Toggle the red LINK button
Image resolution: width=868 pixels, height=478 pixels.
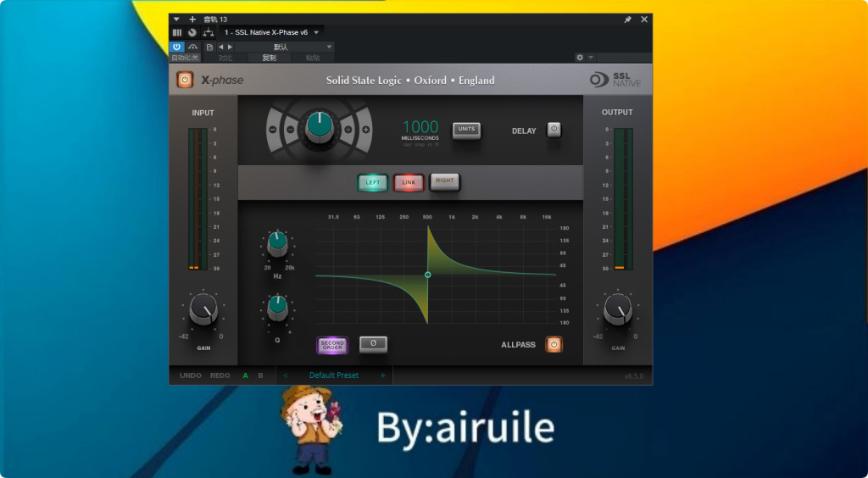point(409,182)
